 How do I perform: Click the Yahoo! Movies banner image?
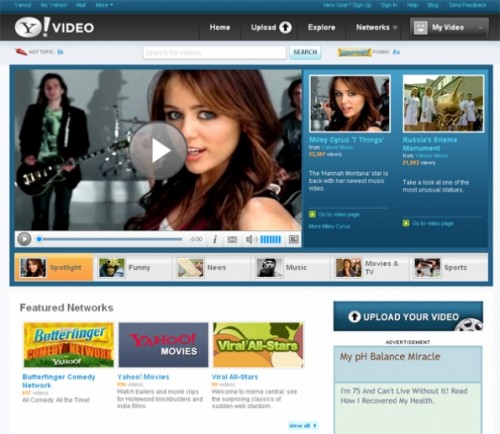click(163, 345)
